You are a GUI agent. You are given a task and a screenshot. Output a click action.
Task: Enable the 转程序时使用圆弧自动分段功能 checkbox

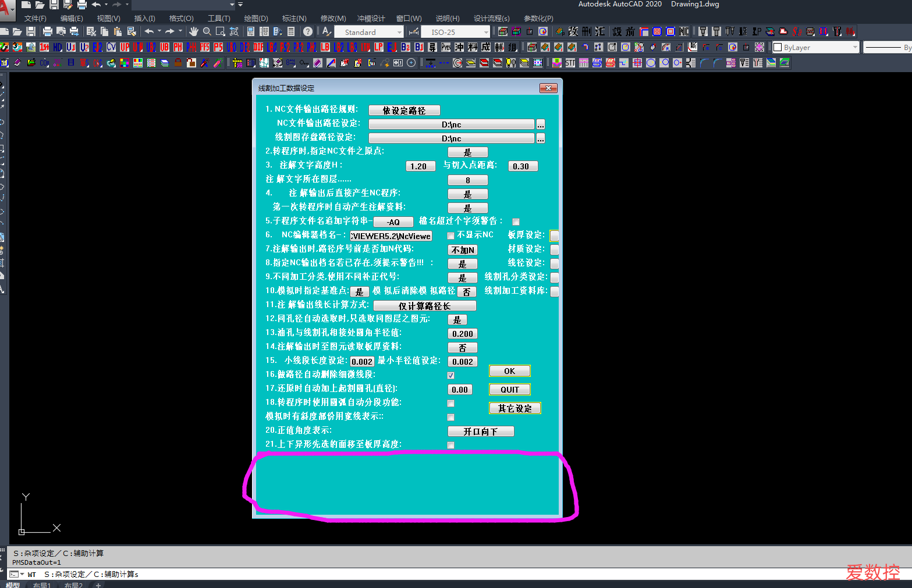click(x=450, y=403)
